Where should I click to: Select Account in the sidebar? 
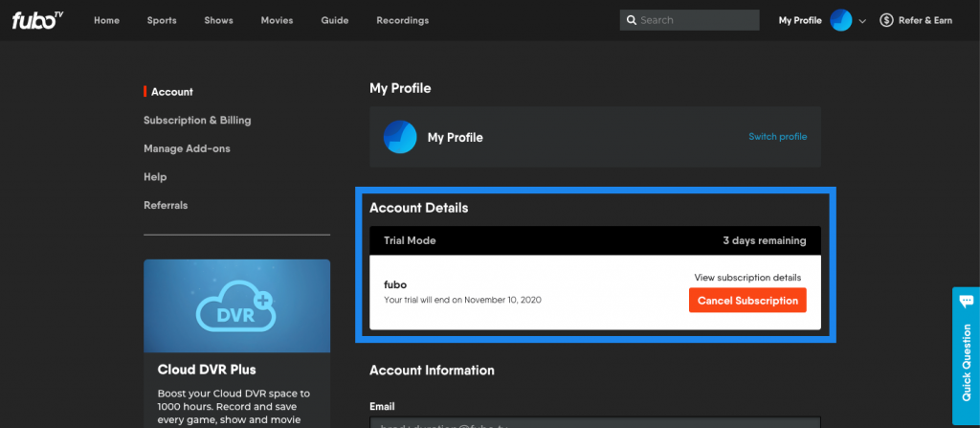tap(172, 91)
